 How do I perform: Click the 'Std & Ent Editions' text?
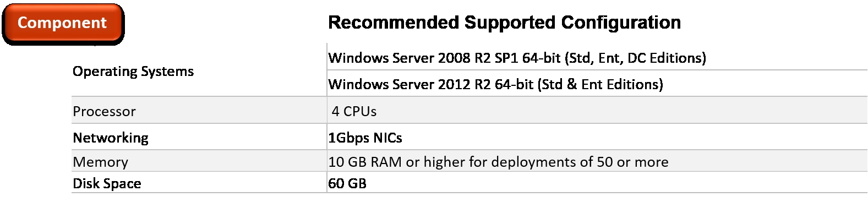pos(600,84)
